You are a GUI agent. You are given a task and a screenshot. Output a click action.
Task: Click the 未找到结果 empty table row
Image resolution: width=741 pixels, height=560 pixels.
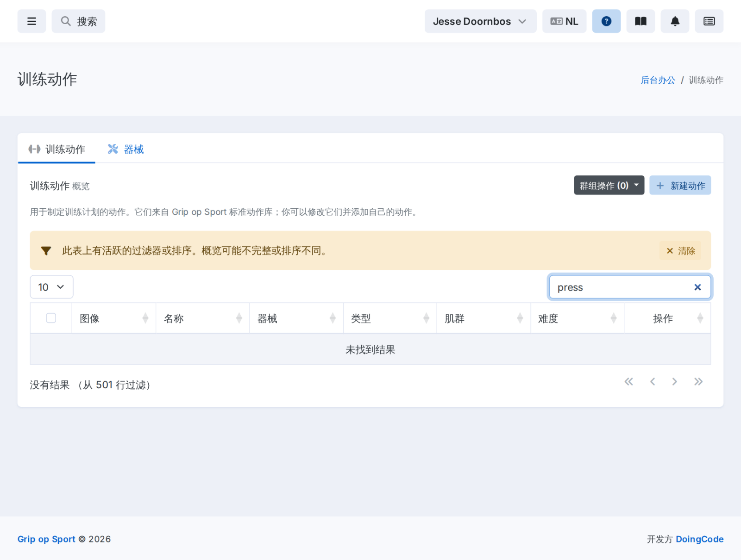pyautogui.click(x=370, y=349)
